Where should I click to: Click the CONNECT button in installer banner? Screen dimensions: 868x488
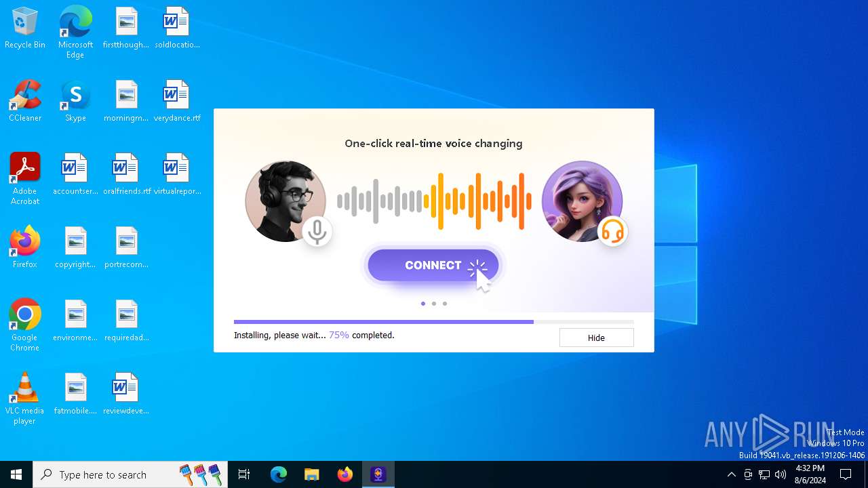click(433, 265)
